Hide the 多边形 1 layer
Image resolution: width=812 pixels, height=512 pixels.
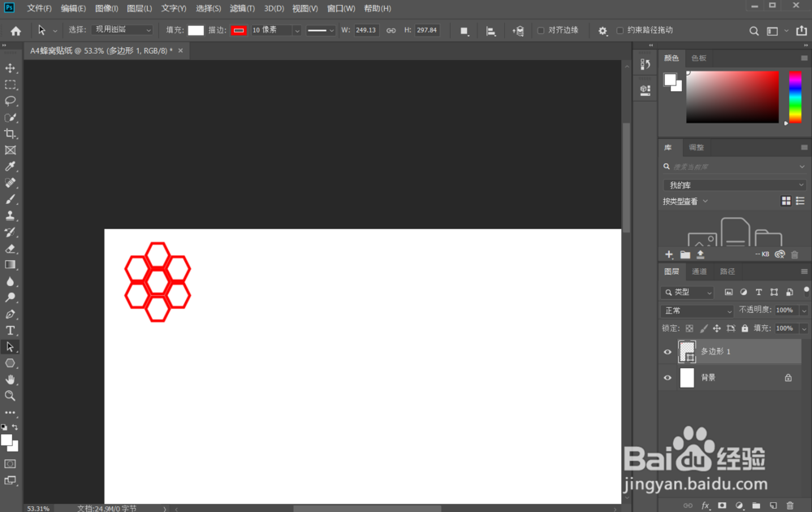[x=667, y=352]
